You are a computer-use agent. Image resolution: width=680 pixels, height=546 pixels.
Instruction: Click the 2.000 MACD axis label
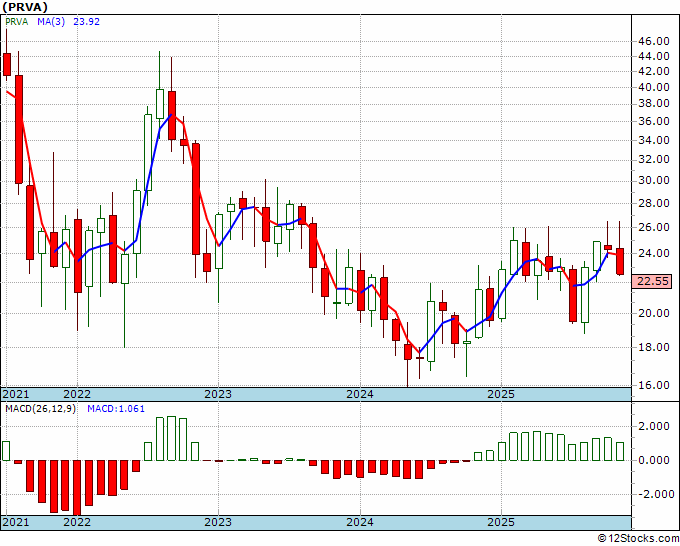point(654,427)
